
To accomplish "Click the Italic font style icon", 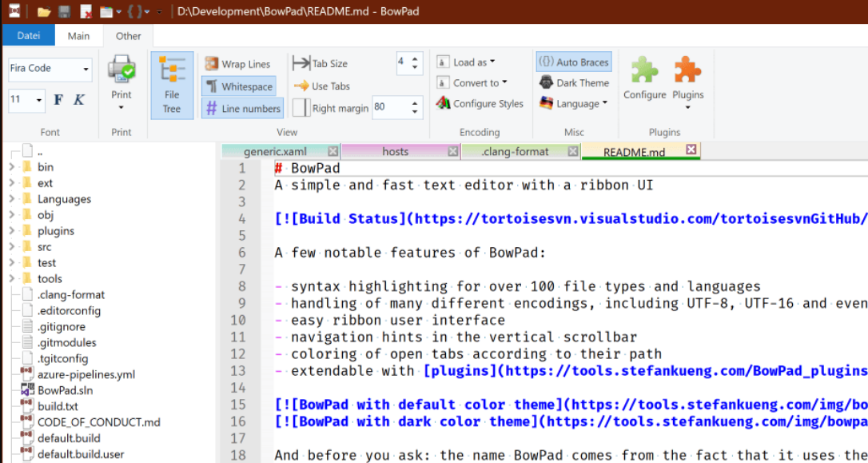I will (79, 101).
